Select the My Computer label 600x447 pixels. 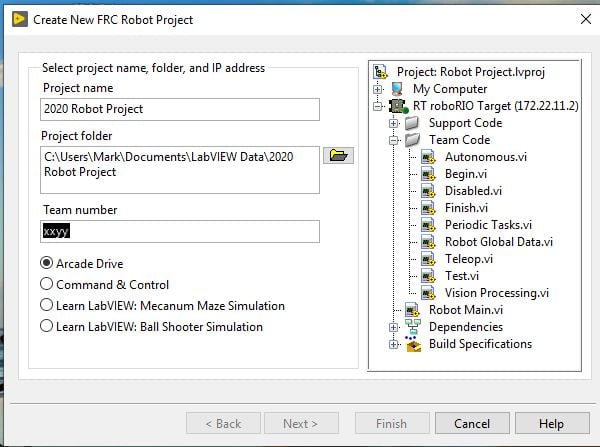450,89
